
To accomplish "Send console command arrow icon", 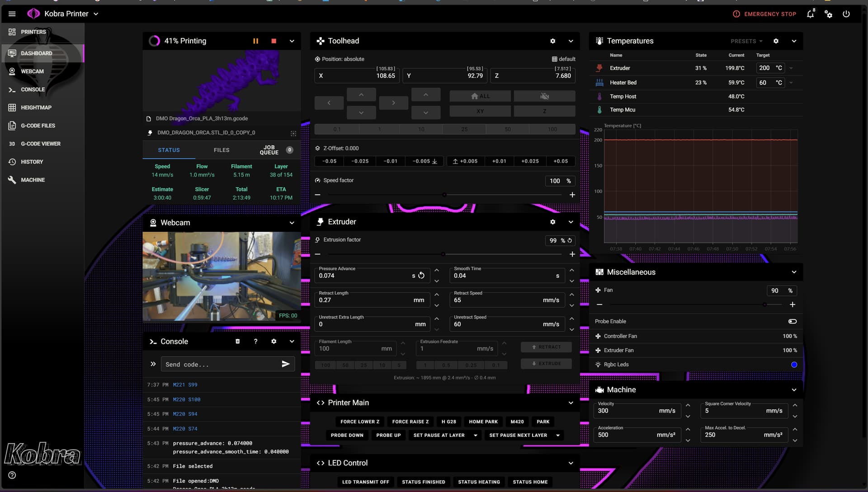I will pyautogui.click(x=286, y=364).
